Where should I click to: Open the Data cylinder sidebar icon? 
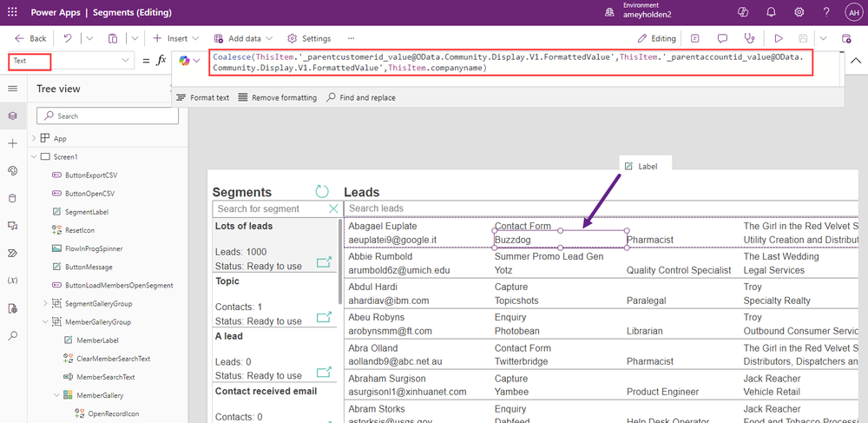[x=13, y=198]
